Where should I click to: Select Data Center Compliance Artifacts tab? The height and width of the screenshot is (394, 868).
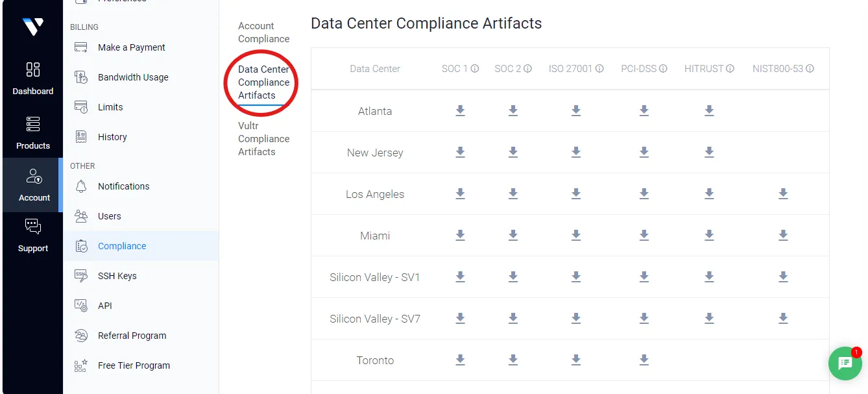coord(263,82)
